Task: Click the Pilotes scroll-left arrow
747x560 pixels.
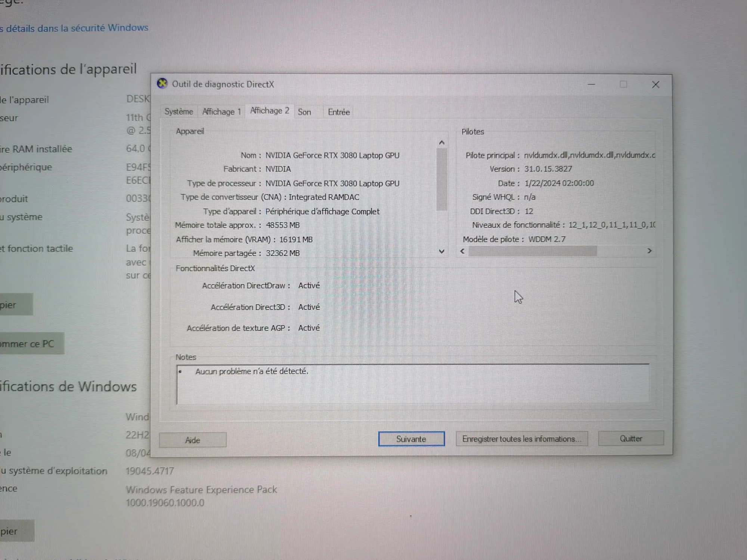Action: click(462, 251)
